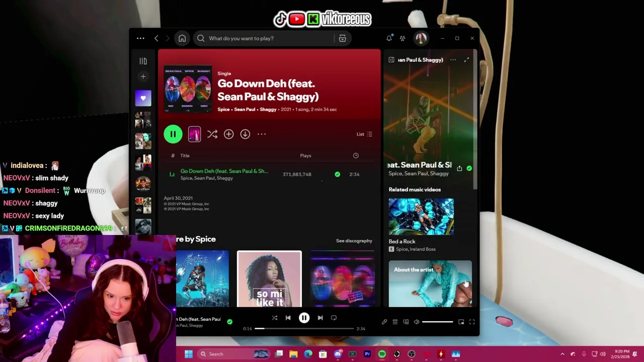644x362 pixels.
Task: Toggle saved check in Now Playing panel
Action: 469,168
